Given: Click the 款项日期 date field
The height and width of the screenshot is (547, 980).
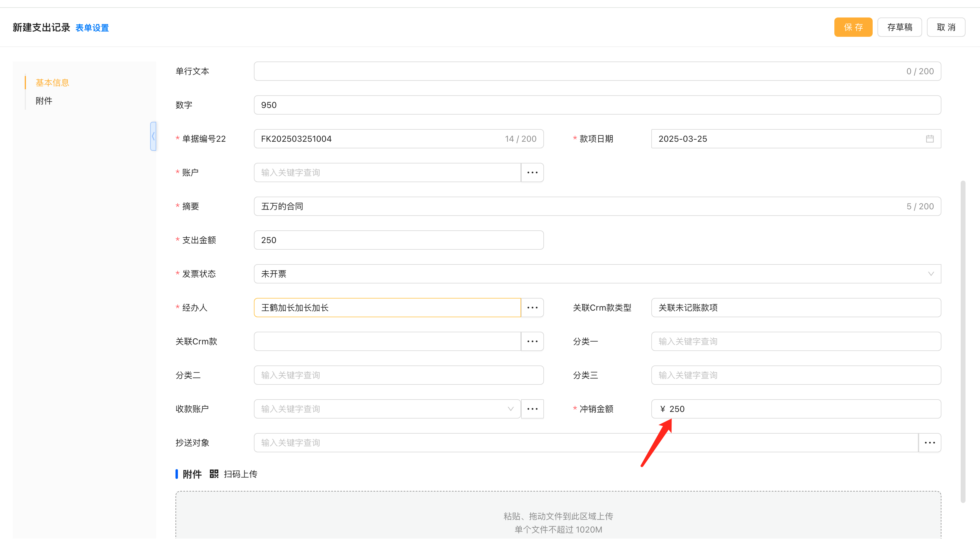Looking at the screenshot, I should pos(796,139).
